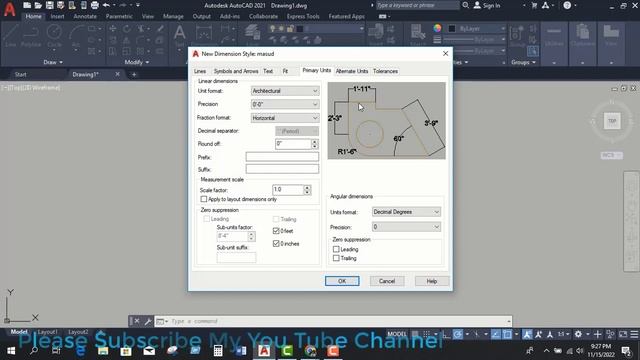Viewport: 640px width, 360px height.
Task: Click Sign In in the title bar
Action: click(487, 5)
